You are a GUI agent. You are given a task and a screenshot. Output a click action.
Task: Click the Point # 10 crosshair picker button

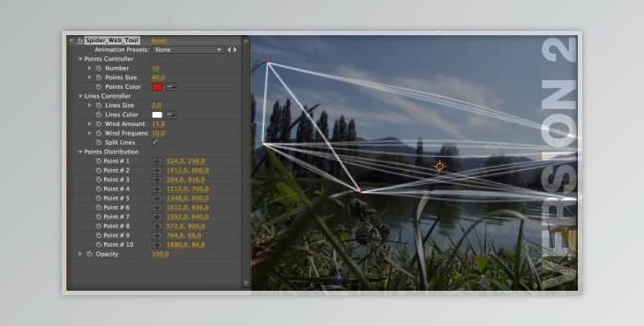point(157,245)
